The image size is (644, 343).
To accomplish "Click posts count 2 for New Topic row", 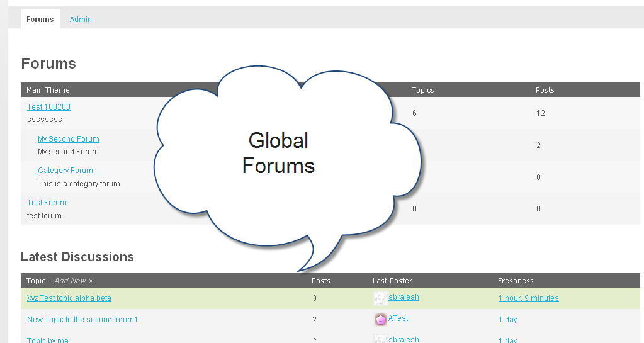I will coord(315,320).
